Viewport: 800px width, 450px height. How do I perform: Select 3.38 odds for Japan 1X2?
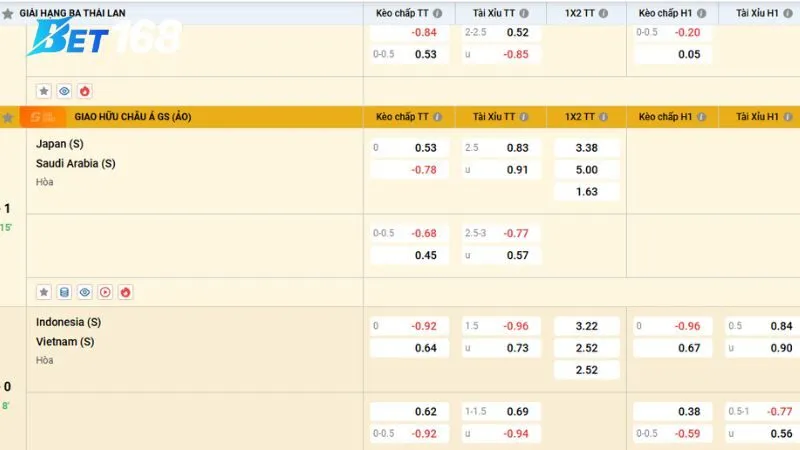point(586,148)
